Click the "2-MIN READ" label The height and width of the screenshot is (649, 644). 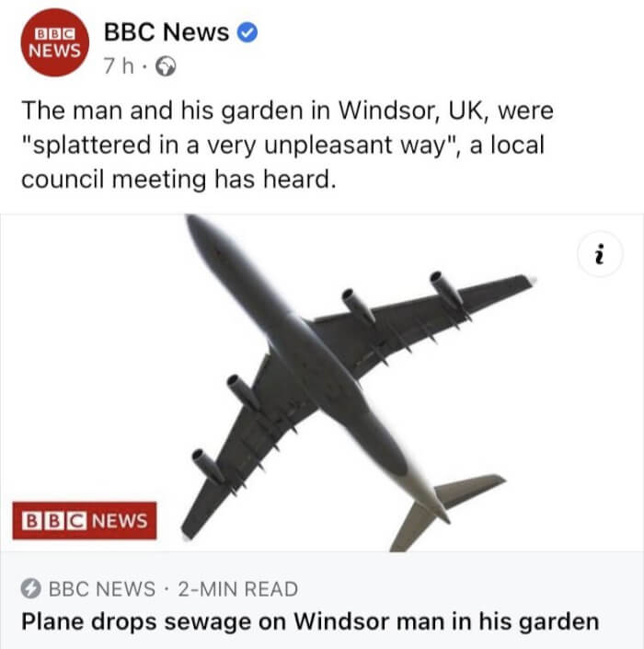point(238,589)
